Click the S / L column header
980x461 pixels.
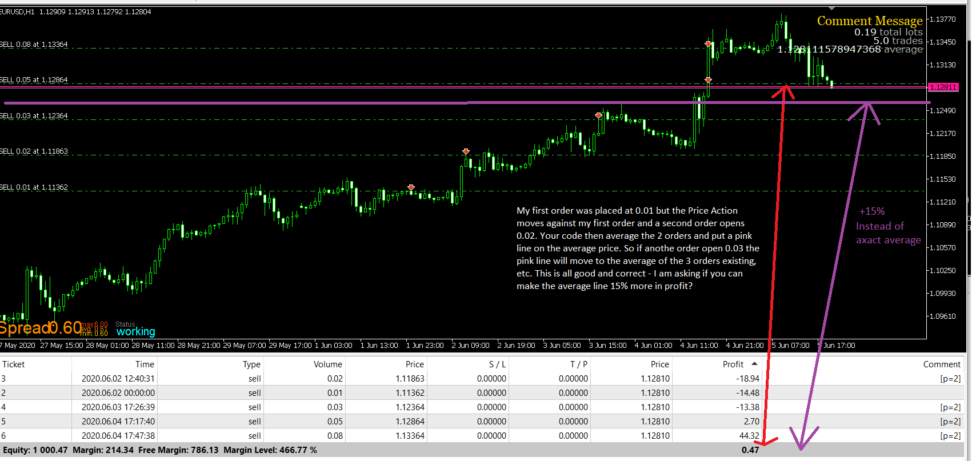497,364
